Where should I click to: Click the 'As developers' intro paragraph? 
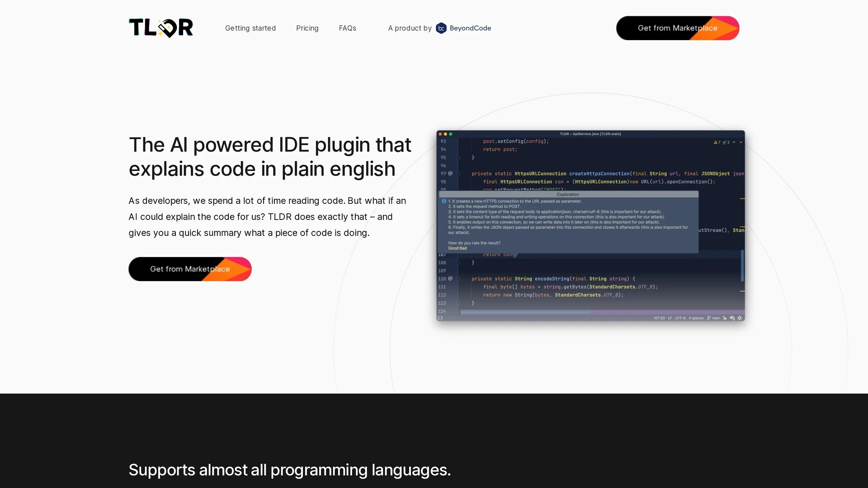coord(267,216)
